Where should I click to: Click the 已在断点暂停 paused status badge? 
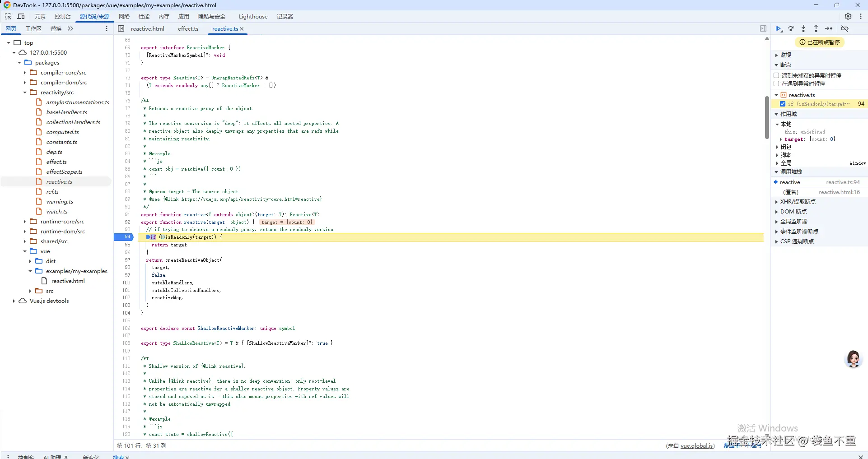pyautogui.click(x=820, y=42)
